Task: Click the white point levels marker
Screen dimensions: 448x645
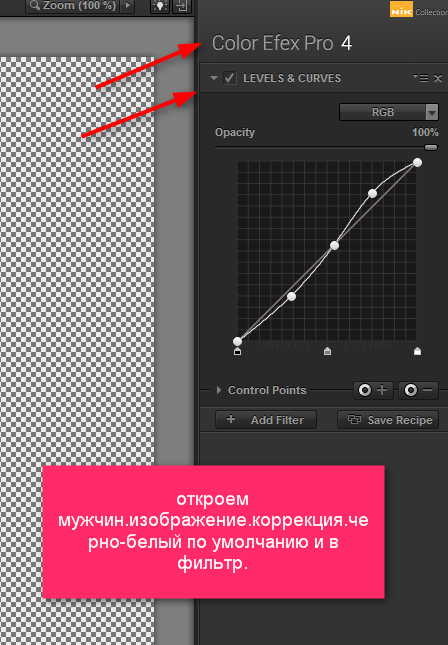Action: click(417, 351)
